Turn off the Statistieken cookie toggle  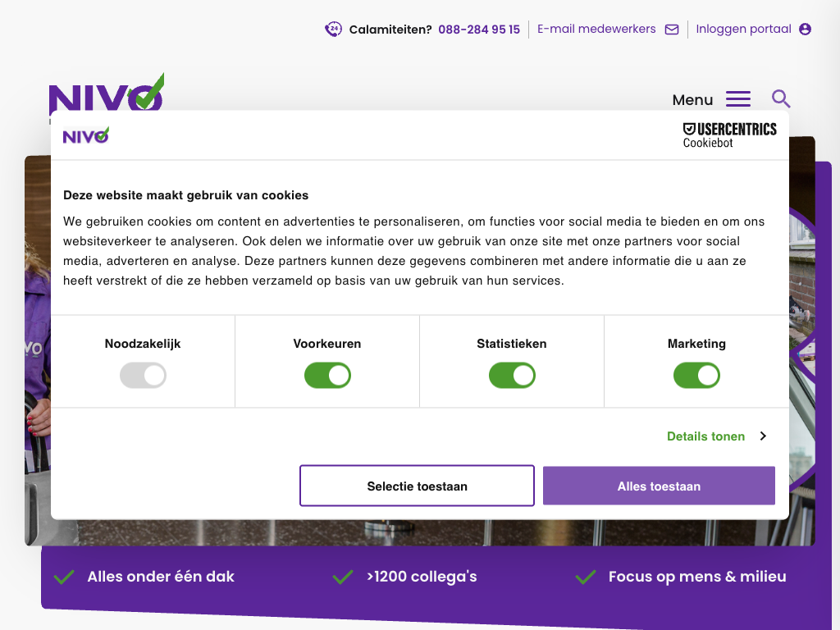click(512, 377)
